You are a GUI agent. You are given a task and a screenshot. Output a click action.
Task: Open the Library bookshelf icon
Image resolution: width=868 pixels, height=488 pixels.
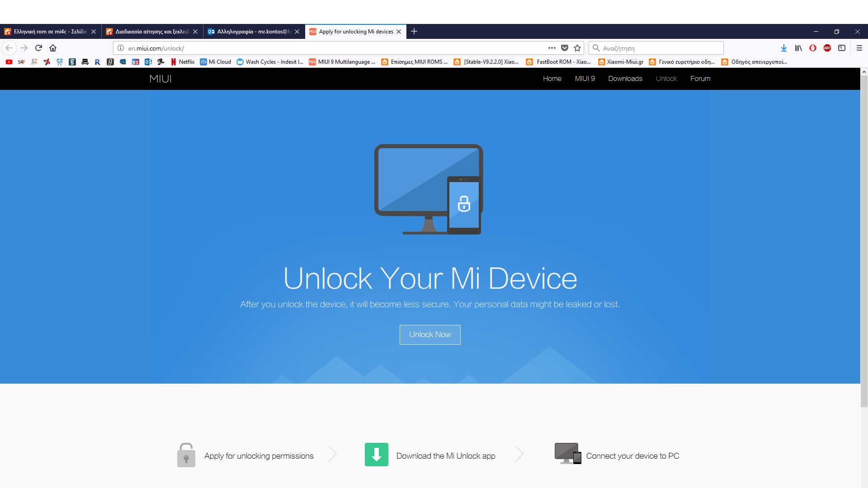pos(798,48)
